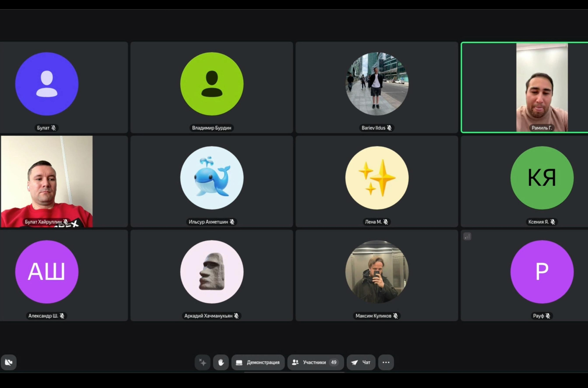Click the muted mic icon beside Ильсур Ахметшин
588x388 pixels.
tap(232, 222)
